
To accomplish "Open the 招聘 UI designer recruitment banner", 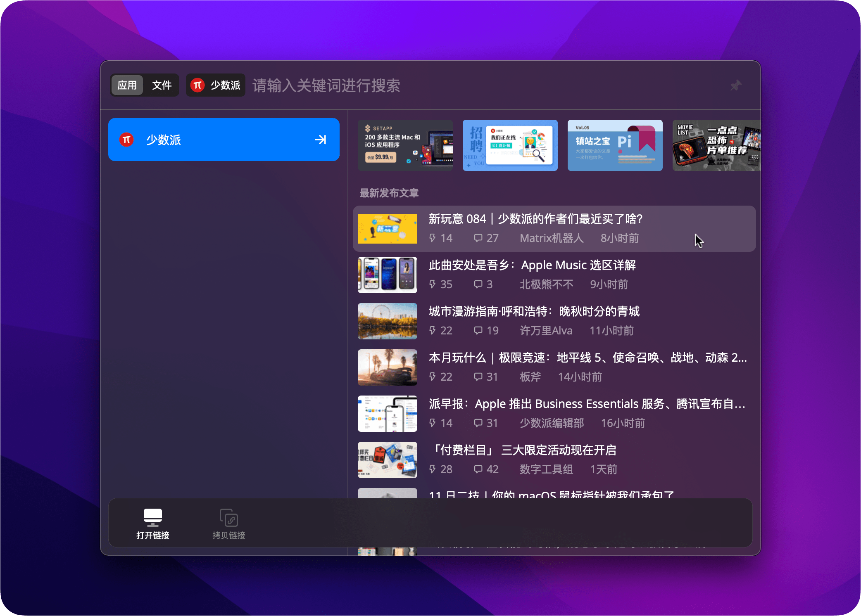I will click(x=510, y=145).
